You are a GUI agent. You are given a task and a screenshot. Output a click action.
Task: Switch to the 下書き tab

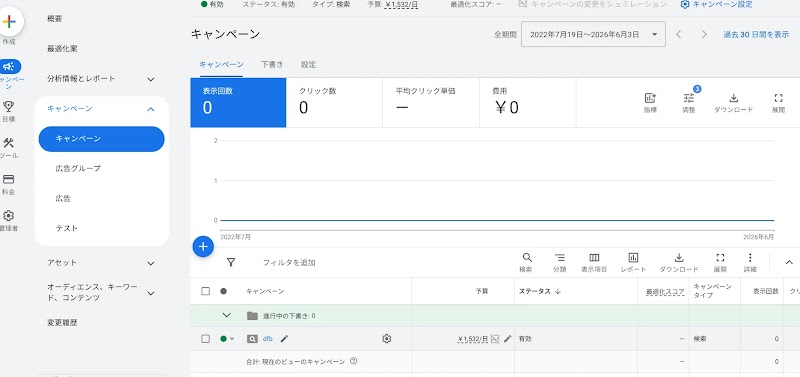point(272,65)
